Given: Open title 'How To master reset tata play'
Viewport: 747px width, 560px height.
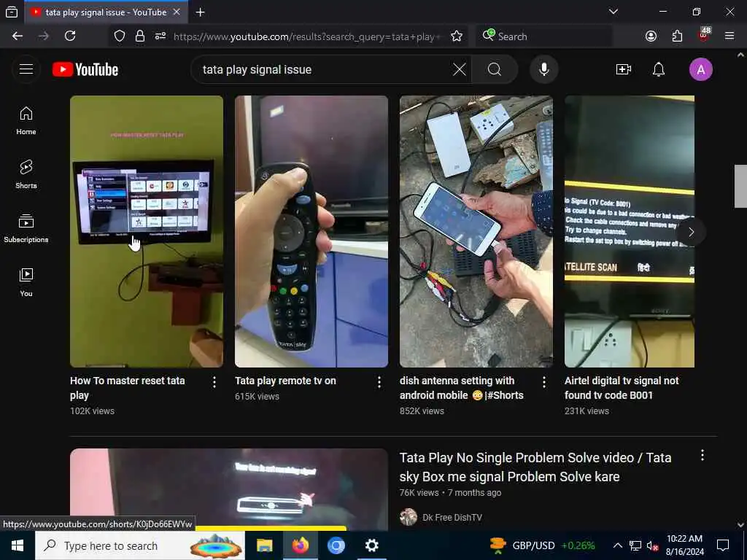Looking at the screenshot, I should coord(127,388).
